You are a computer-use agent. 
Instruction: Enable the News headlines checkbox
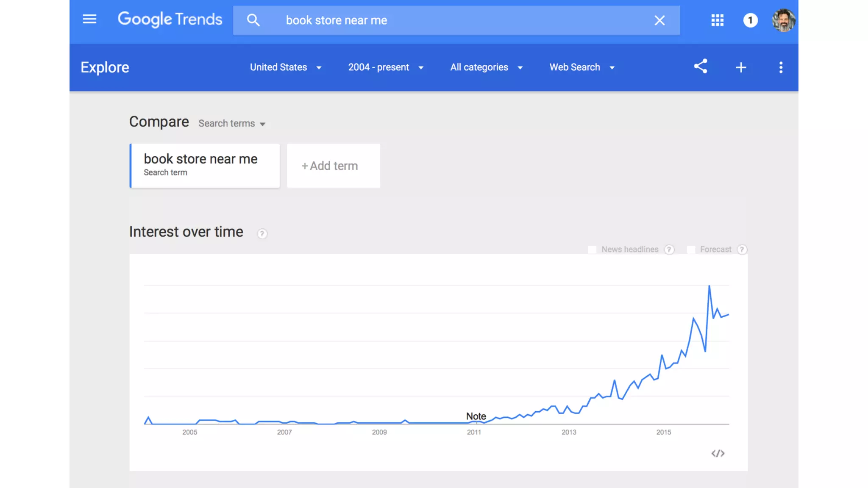coord(592,250)
